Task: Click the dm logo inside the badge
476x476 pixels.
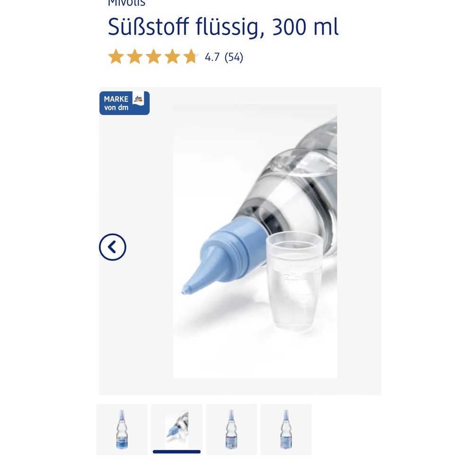Action: pos(139,99)
